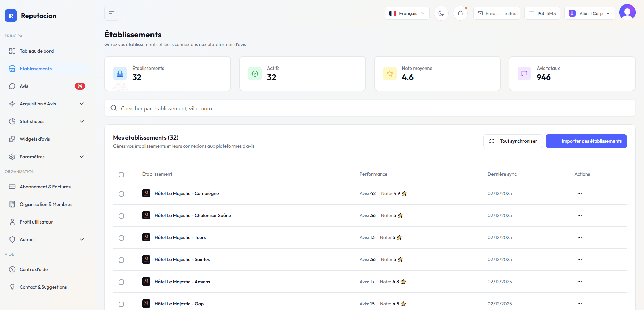This screenshot has width=644, height=310.
Task: Click Importer des établissements
Action: coord(586,141)
